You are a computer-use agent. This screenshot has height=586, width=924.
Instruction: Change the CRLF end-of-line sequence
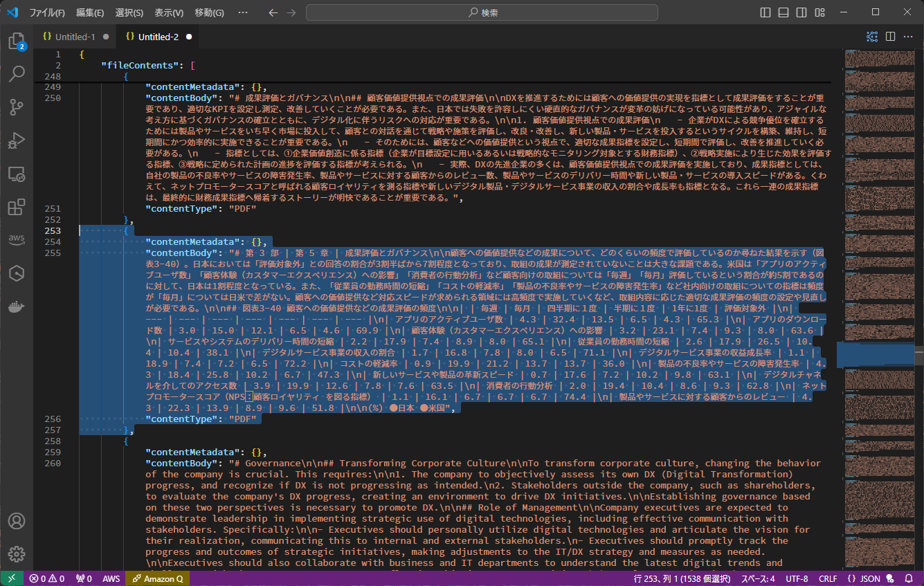828,578
